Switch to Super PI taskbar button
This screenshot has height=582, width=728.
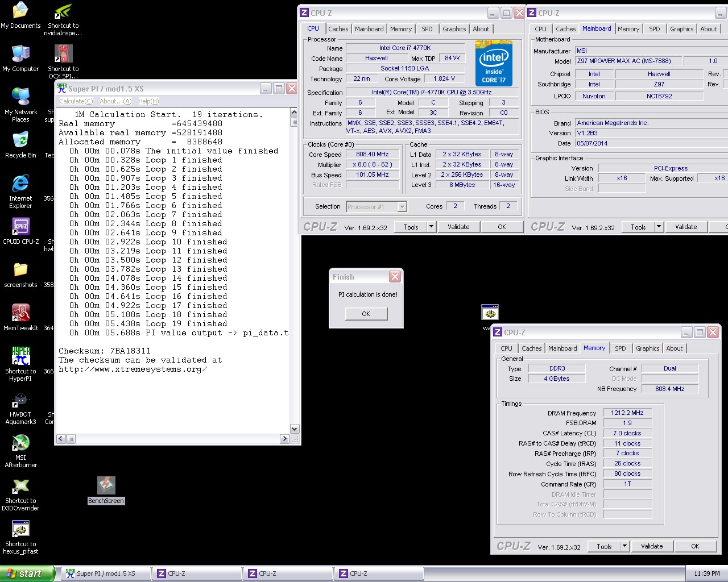105,573
